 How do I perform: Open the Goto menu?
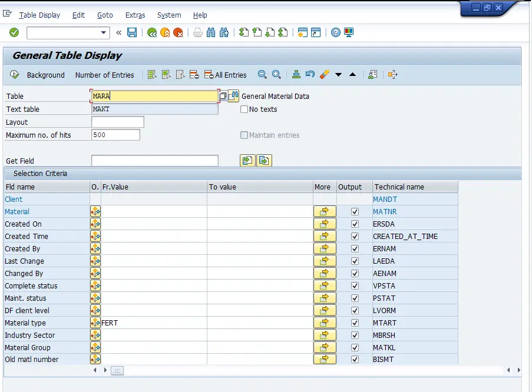105,15
